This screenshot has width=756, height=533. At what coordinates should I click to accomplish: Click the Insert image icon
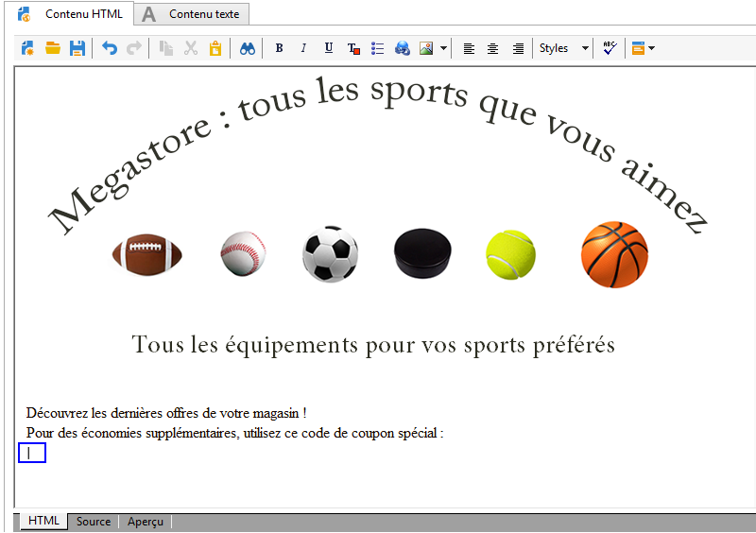pyautogui.click(x=426, y=48)
